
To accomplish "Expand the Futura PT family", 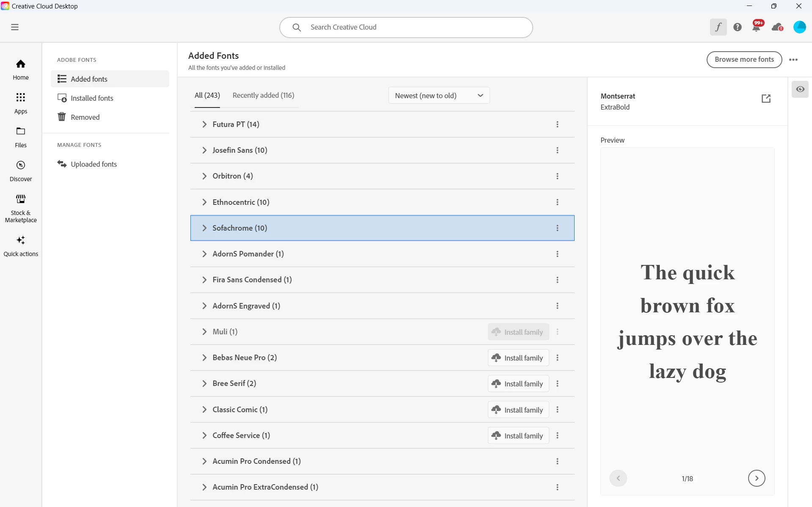I will click(204, 124).
